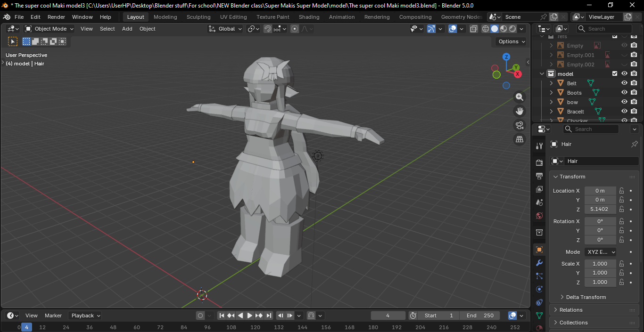The image size is (644, 332).
Task: Open the Object Mode dropdown
Action: (50, 29)
